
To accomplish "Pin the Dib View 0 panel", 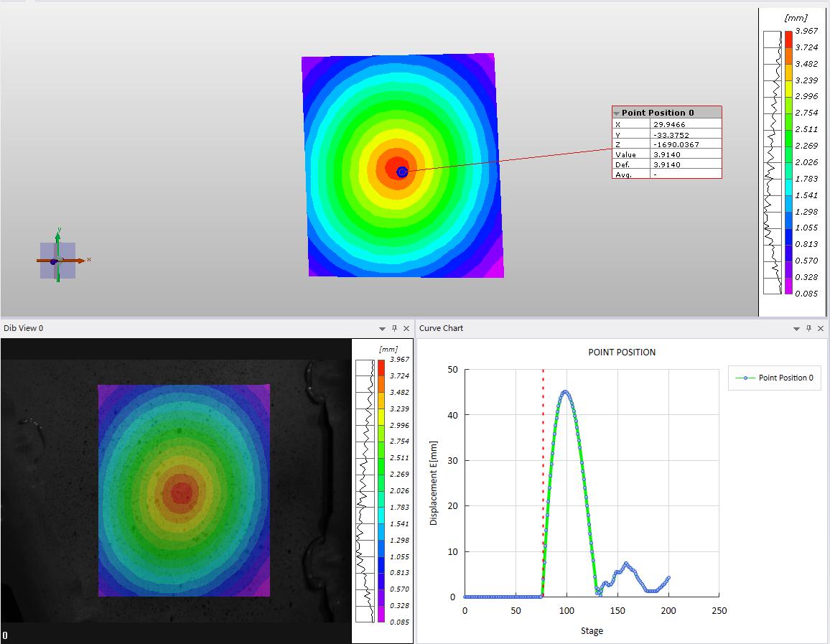I will (394, 328).
